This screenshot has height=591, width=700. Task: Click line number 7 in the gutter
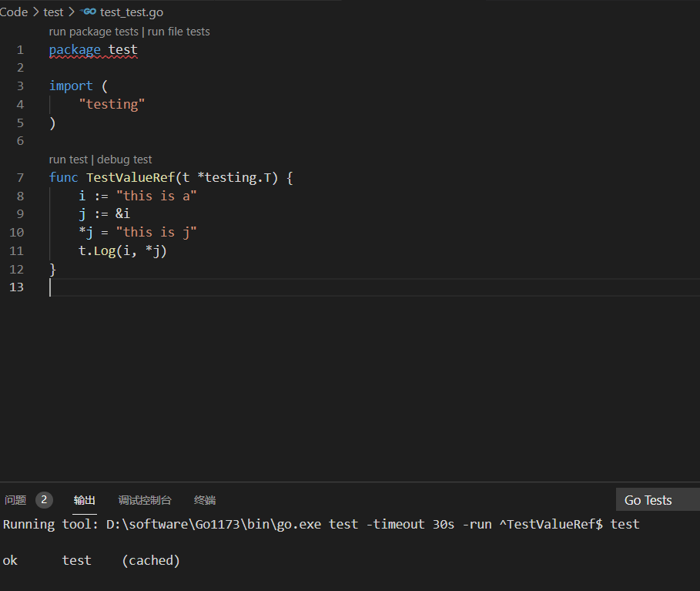tap(19, 178)
